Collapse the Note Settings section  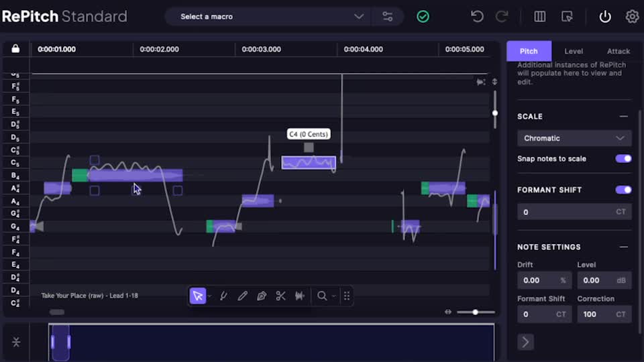[623, 247]
